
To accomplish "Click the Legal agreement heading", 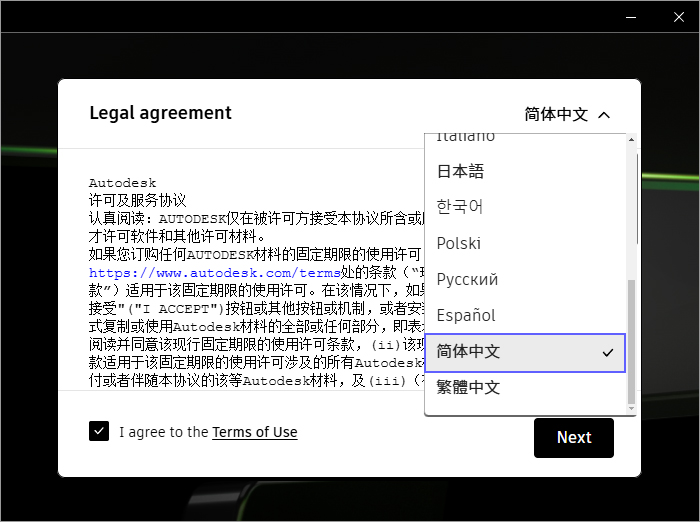I will tap(161, 113).
